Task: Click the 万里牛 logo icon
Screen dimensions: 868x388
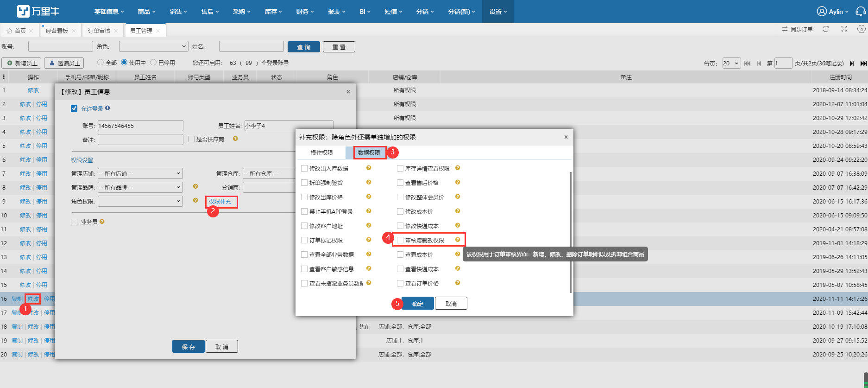Action: point(23,11)
